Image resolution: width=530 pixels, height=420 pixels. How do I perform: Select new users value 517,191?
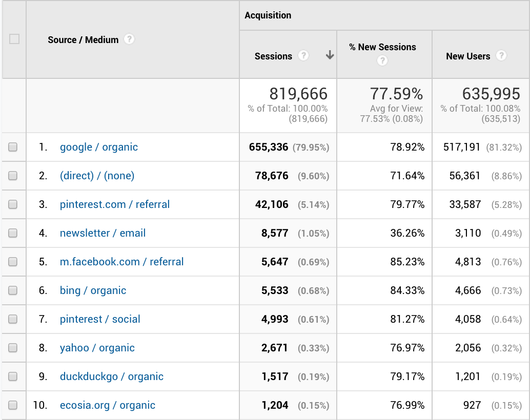click(x=462, y=147)
